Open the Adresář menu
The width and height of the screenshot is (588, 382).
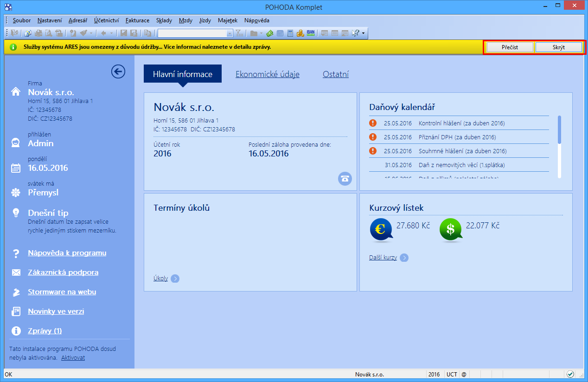(x=77, y=20)
